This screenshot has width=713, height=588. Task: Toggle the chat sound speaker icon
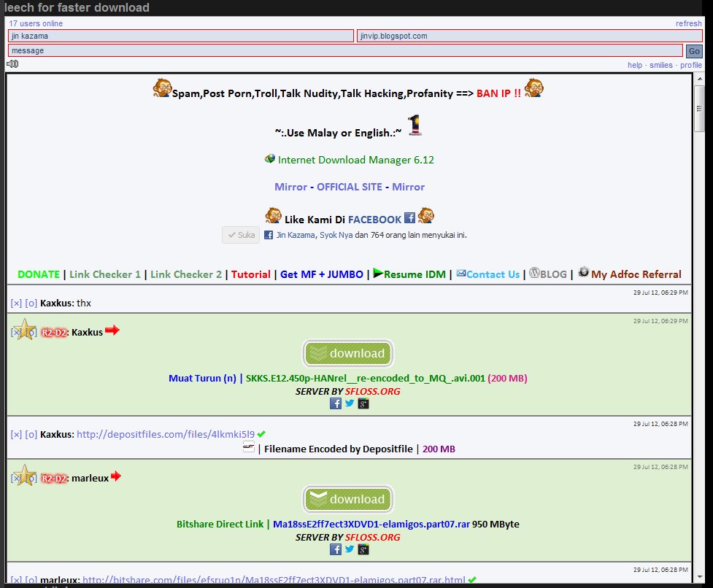[12, 63]
